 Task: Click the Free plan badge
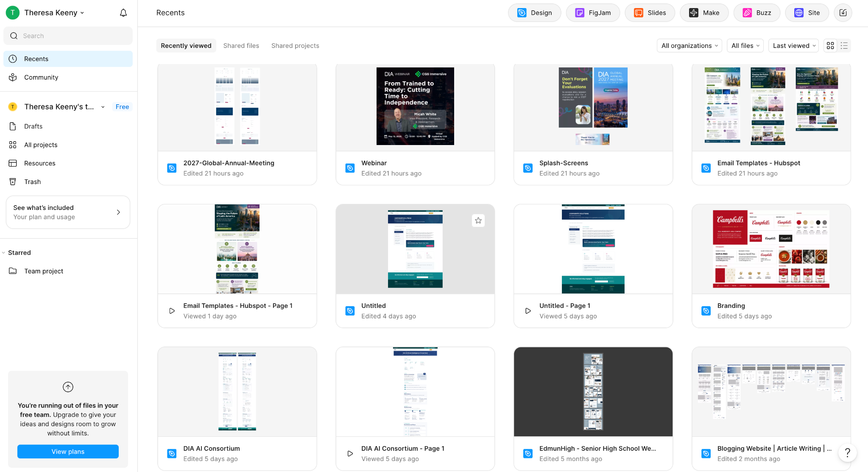coord(122,106)
